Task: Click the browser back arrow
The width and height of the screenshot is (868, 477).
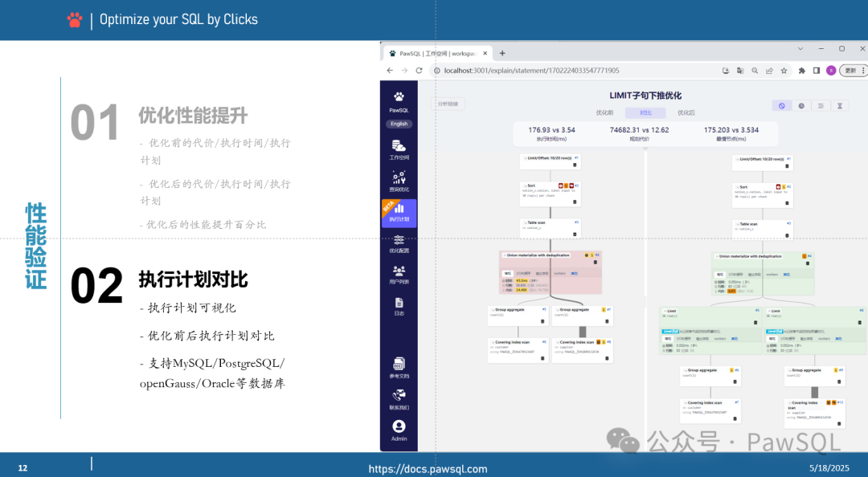Action: point(390,71)
